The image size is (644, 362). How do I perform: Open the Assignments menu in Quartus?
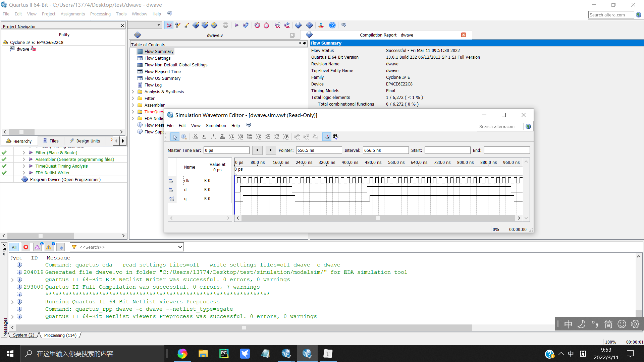click(x=73, y=14)
